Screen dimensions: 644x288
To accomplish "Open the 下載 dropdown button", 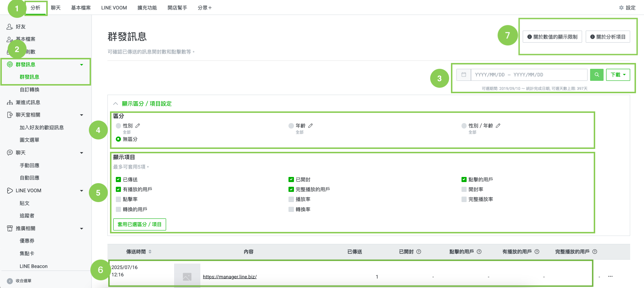I will (x=618, y=75).
